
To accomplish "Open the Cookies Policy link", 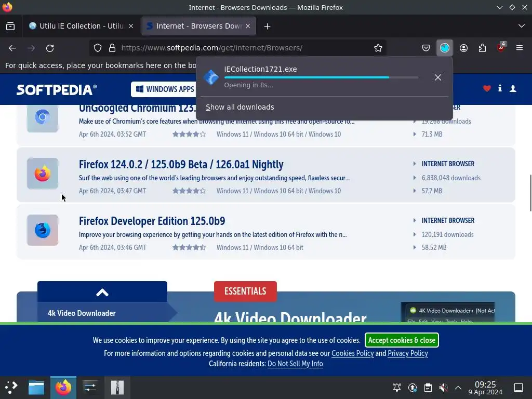I will click(353, 353).
